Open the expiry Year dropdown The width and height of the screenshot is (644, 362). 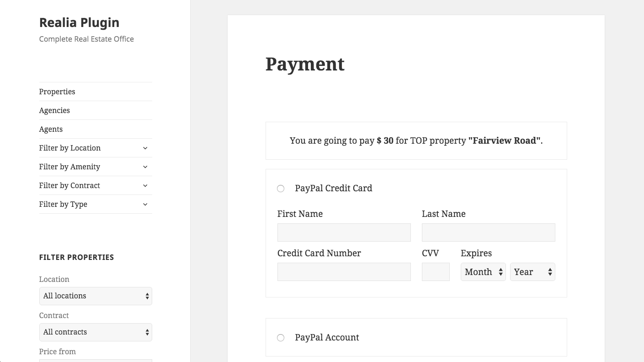532,272
